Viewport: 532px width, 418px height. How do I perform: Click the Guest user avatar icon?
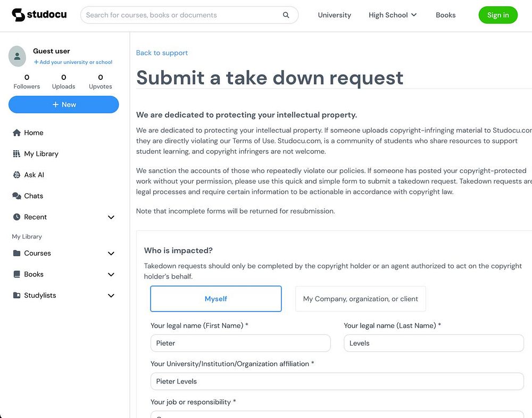click(x=18, y=56)
